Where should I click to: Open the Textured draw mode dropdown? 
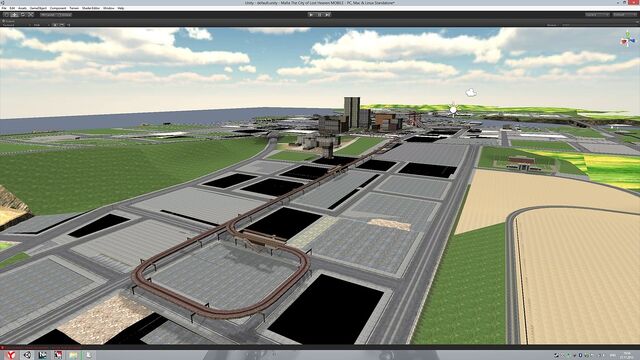(16, 25)
